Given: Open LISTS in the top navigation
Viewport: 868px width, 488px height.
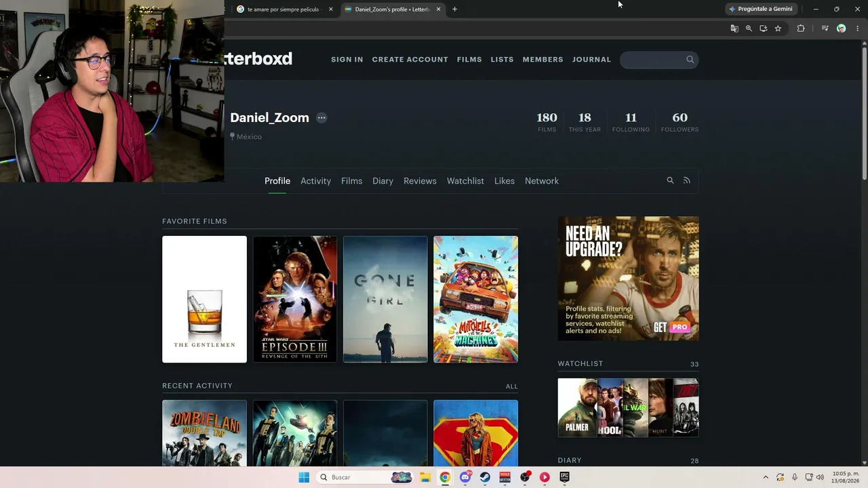Looking at the screenshot, I should coord(502,60).
